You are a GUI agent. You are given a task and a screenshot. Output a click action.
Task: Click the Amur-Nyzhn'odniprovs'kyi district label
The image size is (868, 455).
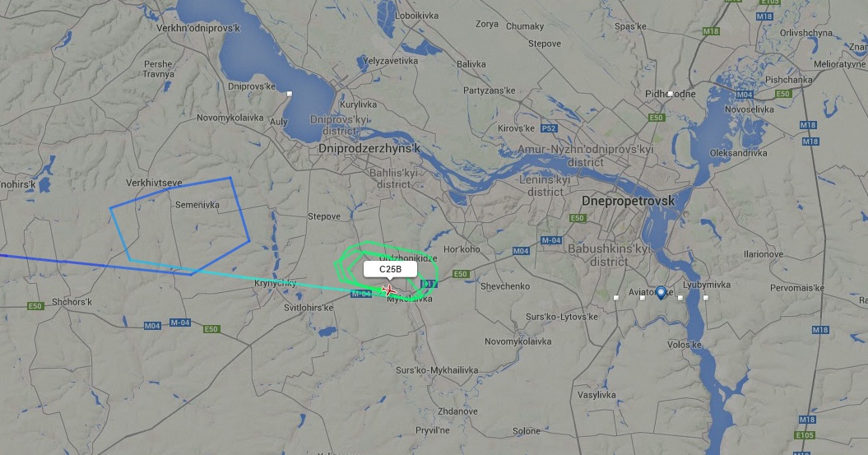(x=585, y=156)
